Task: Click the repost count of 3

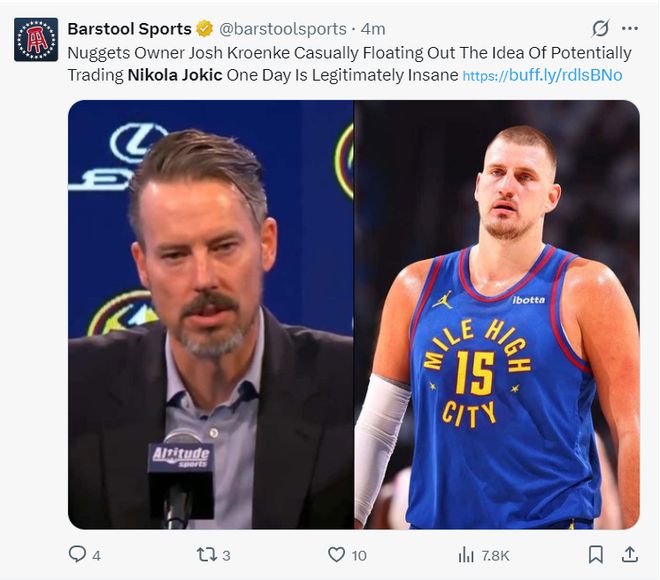Action: click(x=227, y=555)
